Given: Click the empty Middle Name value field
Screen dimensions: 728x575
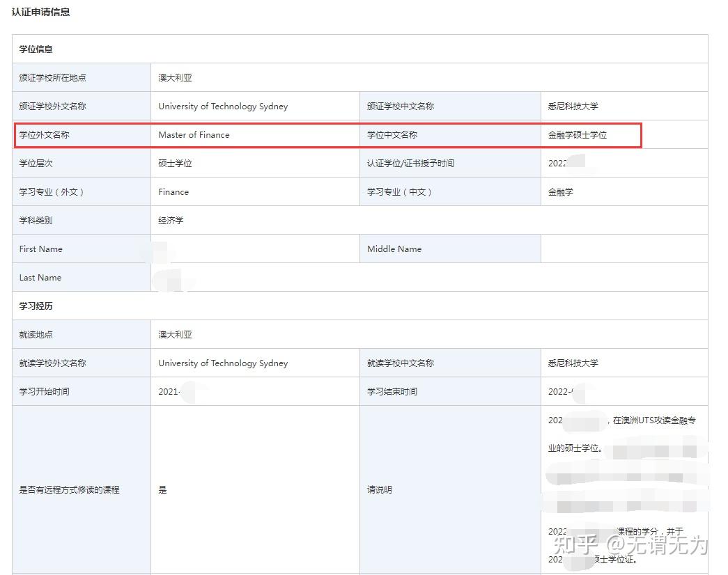Looking at the screenshot, I should (x=624, y=249).
